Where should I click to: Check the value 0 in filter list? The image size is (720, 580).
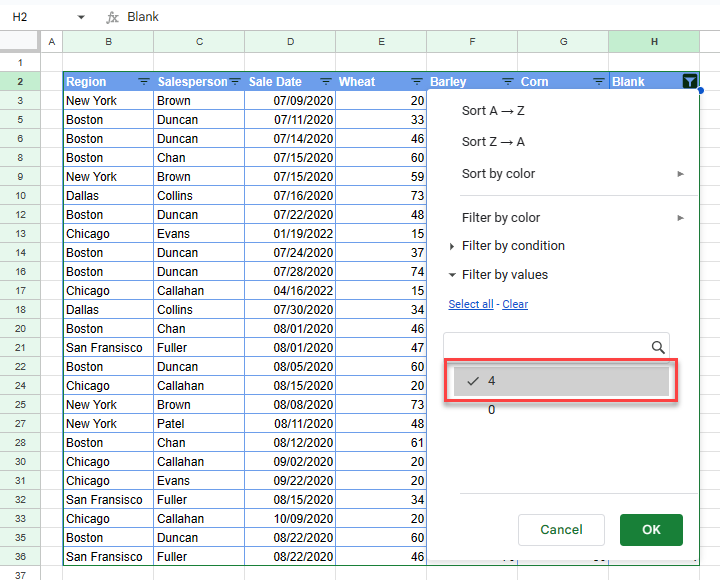[491, 410]
